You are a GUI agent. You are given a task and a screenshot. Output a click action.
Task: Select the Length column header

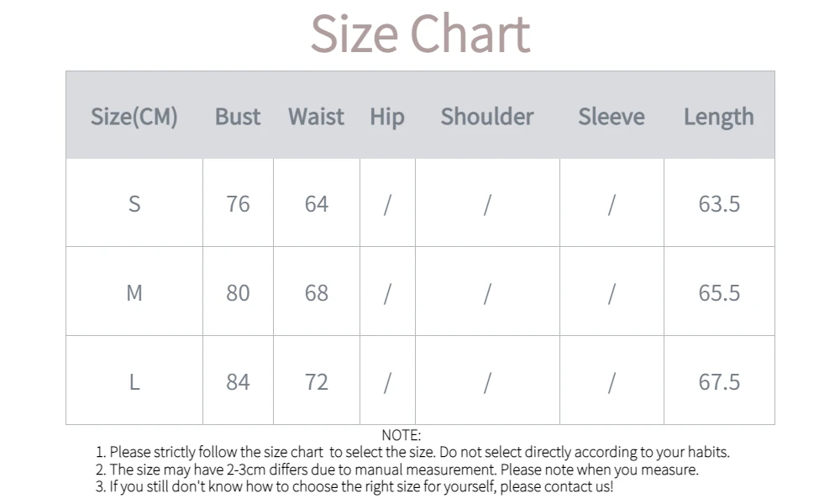click(x=719, y=116)
